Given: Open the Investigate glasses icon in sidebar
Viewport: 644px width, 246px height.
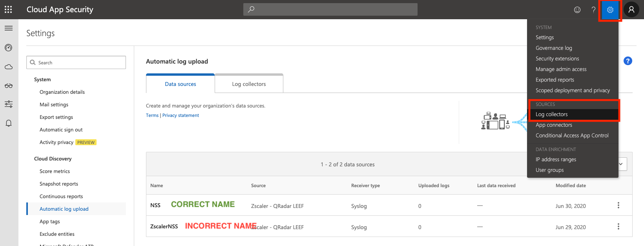Looking at the screenshot, I should coord(9,86).
